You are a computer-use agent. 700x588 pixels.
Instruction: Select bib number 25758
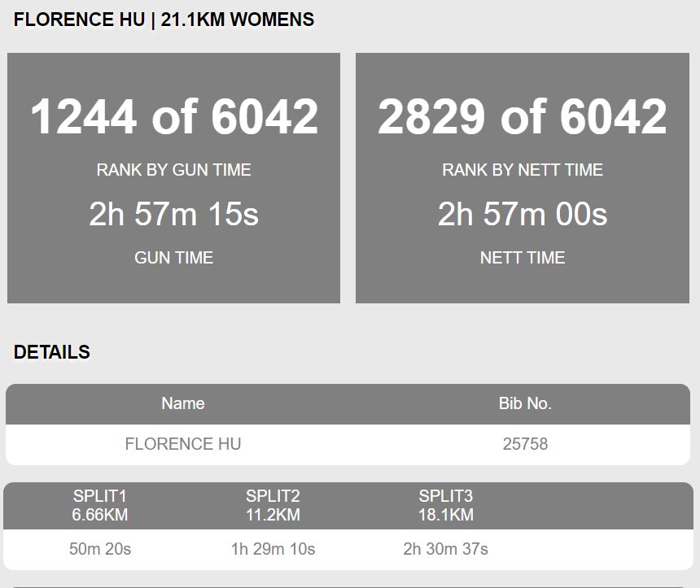525,444
